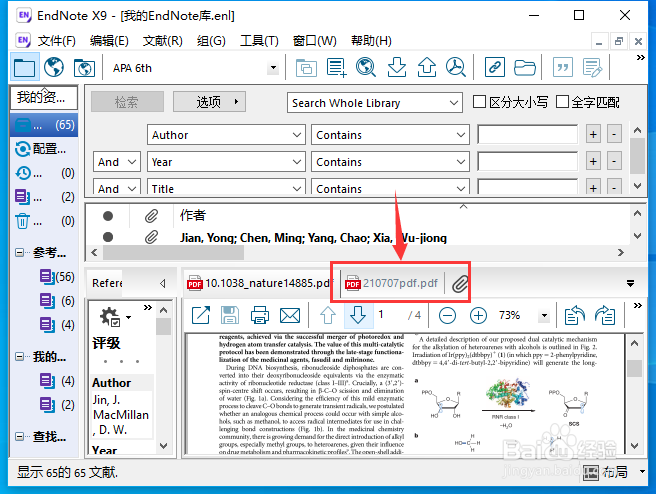
Task: Open 帮助(H) menu
Action: [x=372, y=41]
